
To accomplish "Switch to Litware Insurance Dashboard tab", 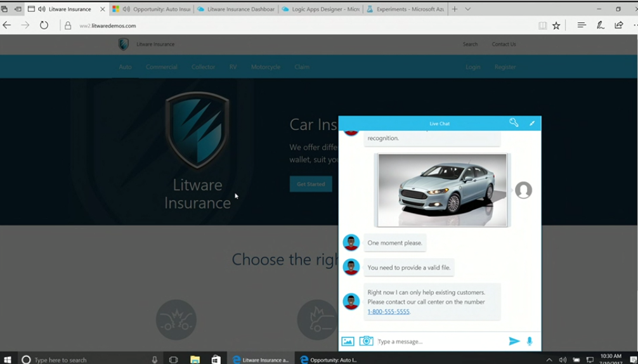I will coord(235,9).
